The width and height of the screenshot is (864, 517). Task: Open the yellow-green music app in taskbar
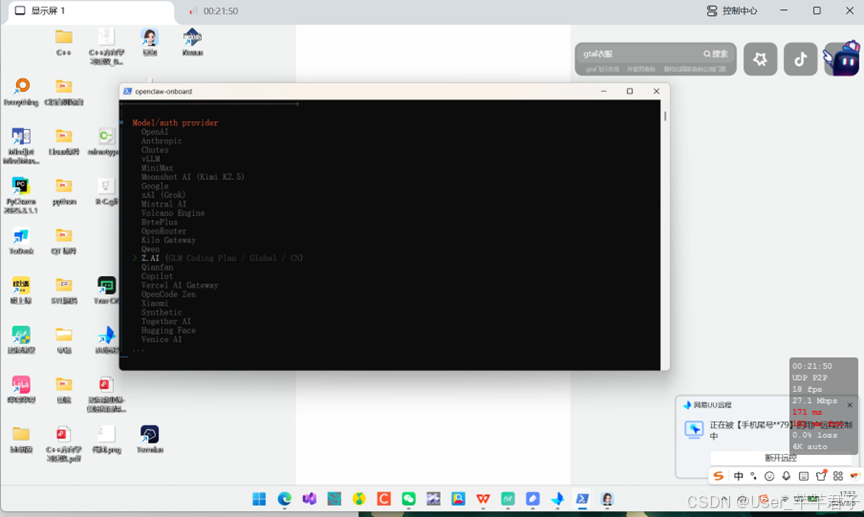[359, 499]
